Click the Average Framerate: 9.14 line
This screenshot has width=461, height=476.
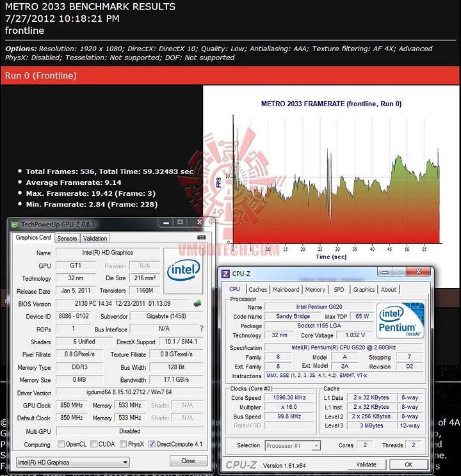74,182
